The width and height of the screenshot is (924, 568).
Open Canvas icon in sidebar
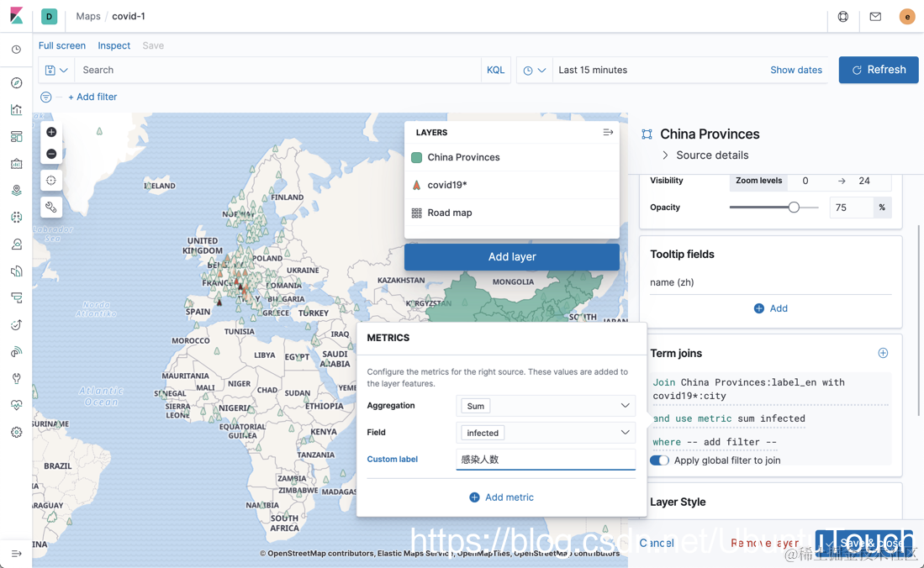[x=17, y=163]
